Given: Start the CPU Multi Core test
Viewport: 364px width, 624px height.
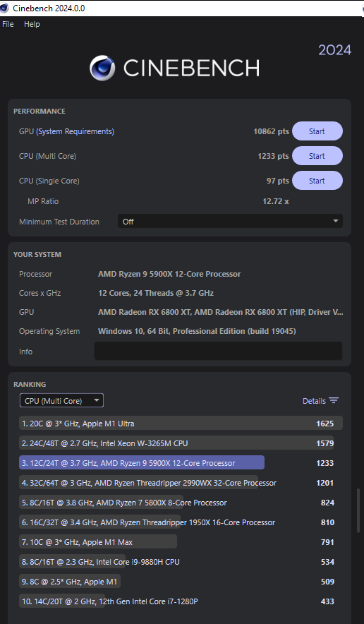Looking at the screenshot, I should [317, 156].
